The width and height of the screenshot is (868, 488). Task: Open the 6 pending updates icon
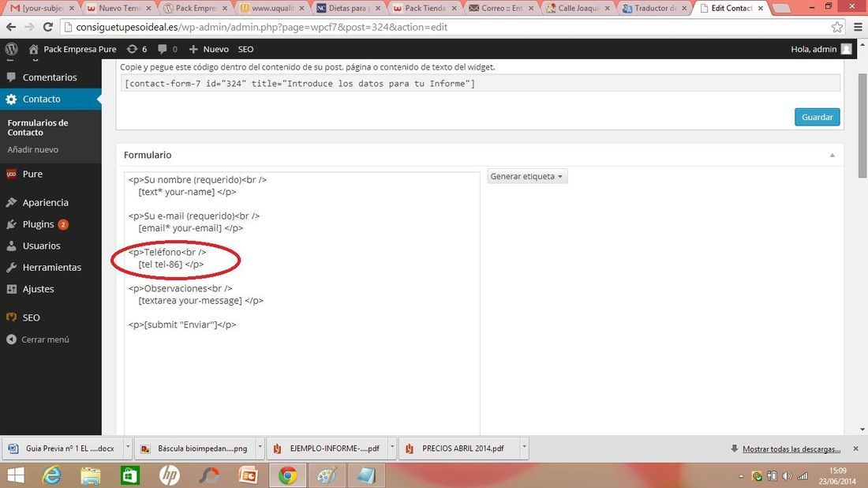pos(137,49)
